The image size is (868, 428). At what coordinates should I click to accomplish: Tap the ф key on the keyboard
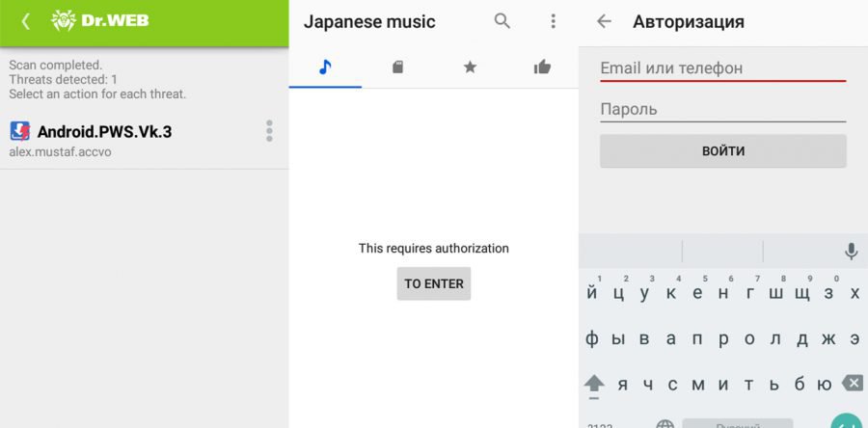(592, 339)
